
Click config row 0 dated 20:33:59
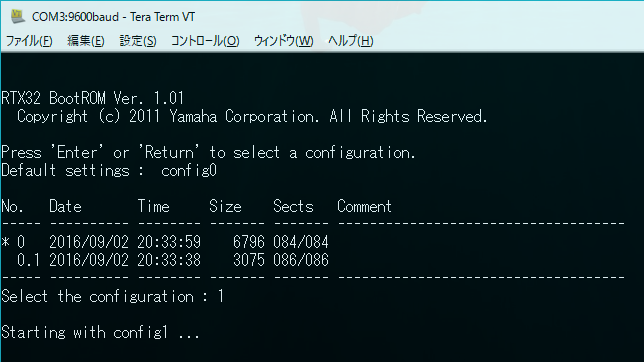[x=165, y=242]
